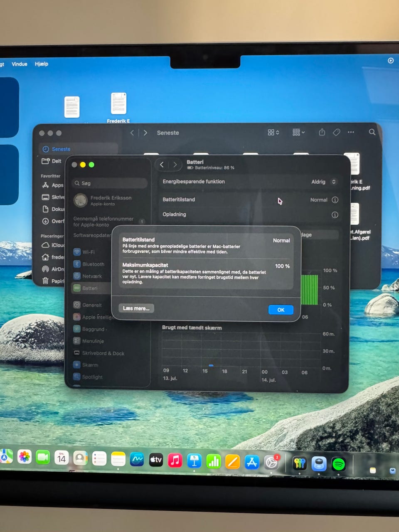Open Netværk settings in sidebar
The image size is (399, 532).
(x=88, y=276)
